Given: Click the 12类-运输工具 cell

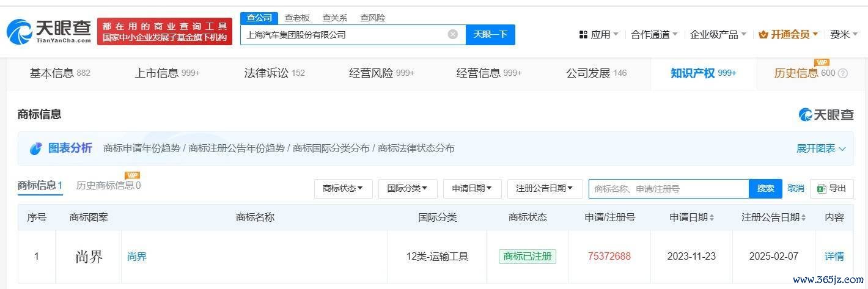Looking at the screenshot, I should coord(437,257).
